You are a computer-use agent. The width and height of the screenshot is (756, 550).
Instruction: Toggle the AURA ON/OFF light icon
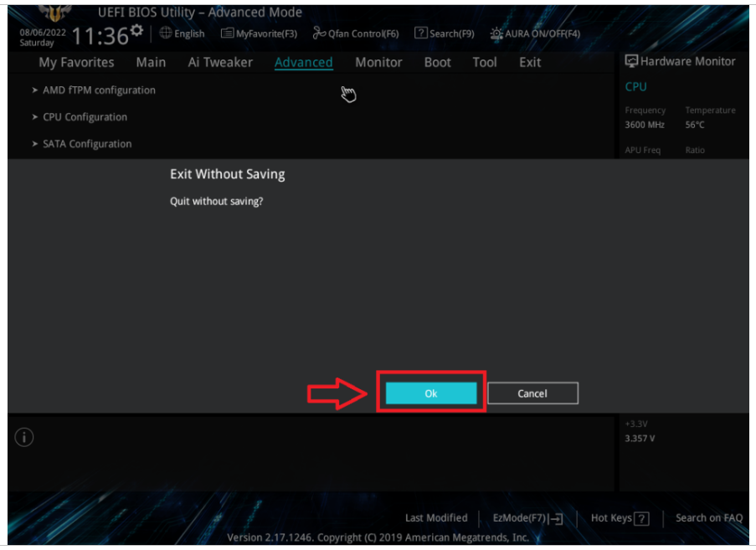(496, 33)
